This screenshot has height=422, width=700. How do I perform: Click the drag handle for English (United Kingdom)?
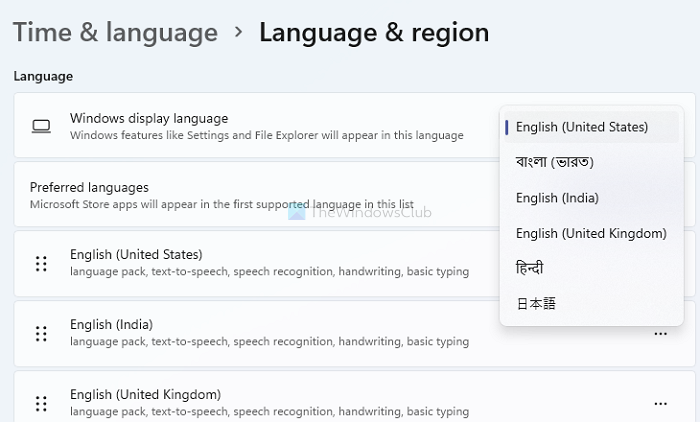(x=41, y=404)
